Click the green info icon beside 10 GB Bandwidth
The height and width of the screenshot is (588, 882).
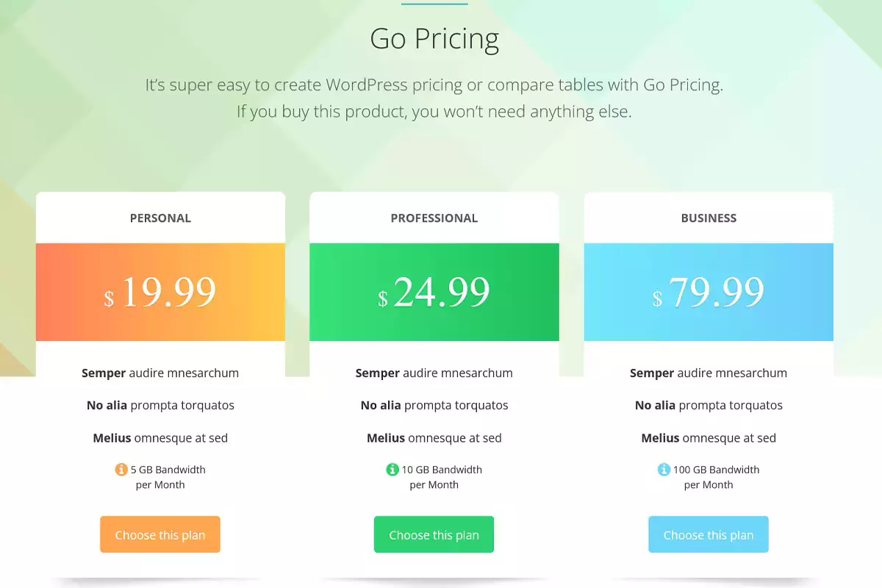click(x=392, y=470)
